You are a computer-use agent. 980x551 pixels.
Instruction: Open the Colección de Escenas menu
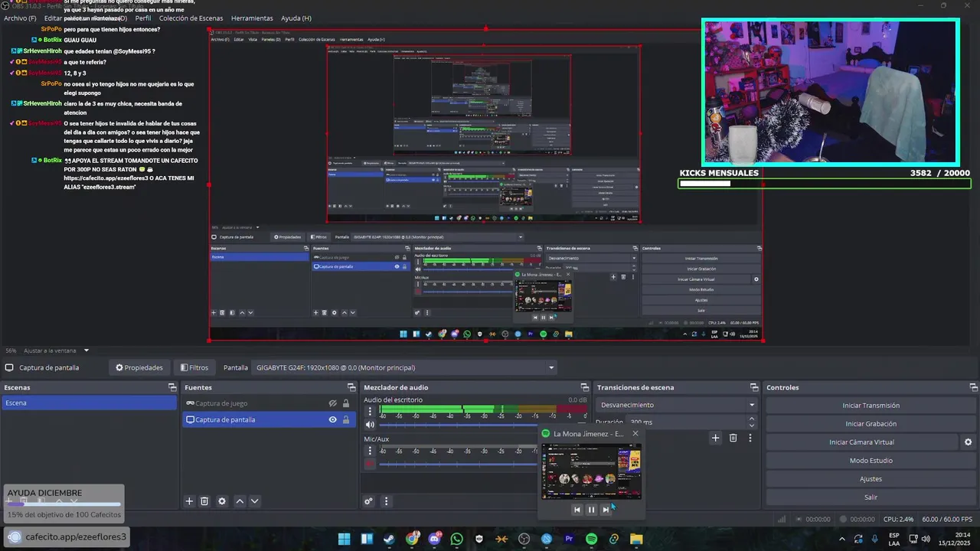191,18
